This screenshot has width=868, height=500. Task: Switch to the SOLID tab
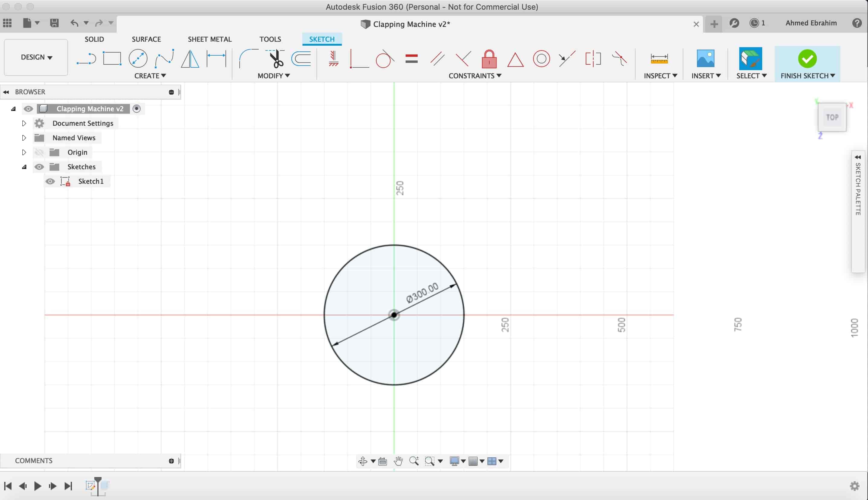pos(94,39)
